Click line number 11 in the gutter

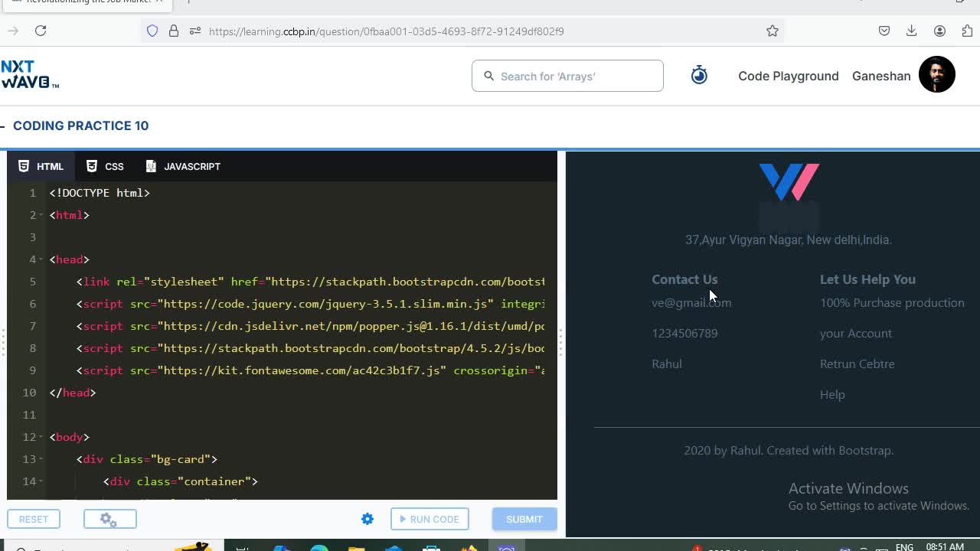[29, 415]
